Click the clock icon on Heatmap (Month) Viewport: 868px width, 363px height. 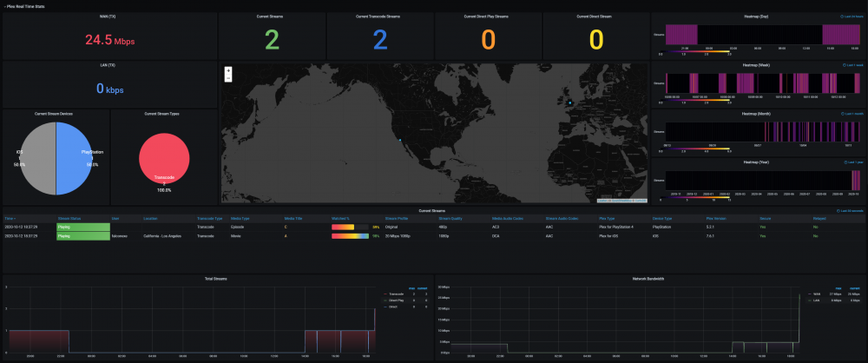click(843, 114)
